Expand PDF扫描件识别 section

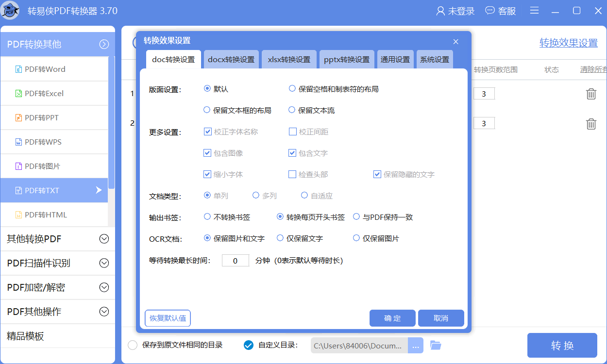(x=104, y=263)
